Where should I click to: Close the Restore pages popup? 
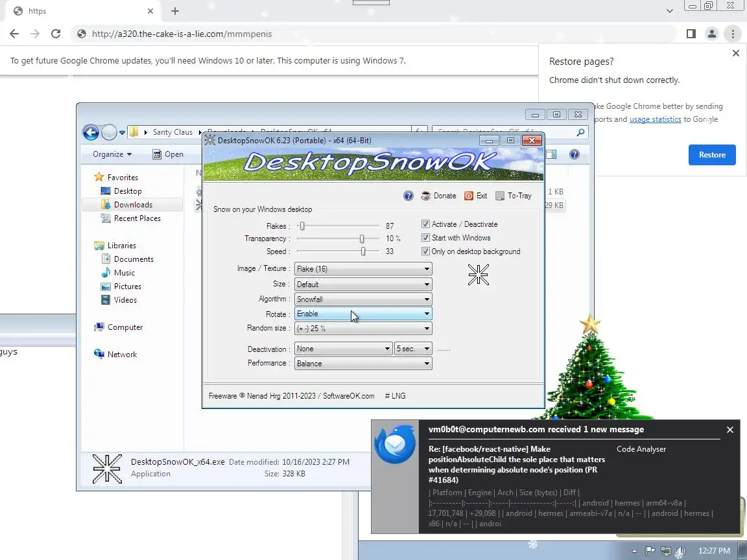pyautogui.click(x=735, y=53)
